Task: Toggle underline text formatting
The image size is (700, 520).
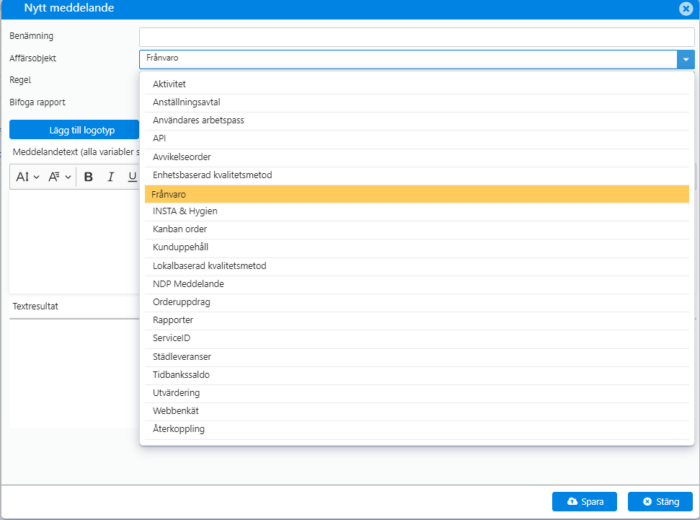Action: pos(132,177)
